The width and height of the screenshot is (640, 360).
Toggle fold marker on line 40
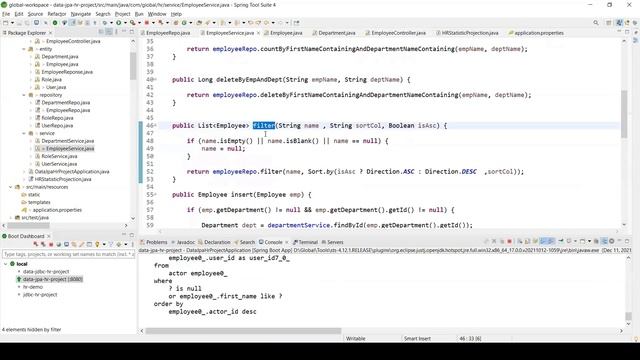tap(156, 80)
